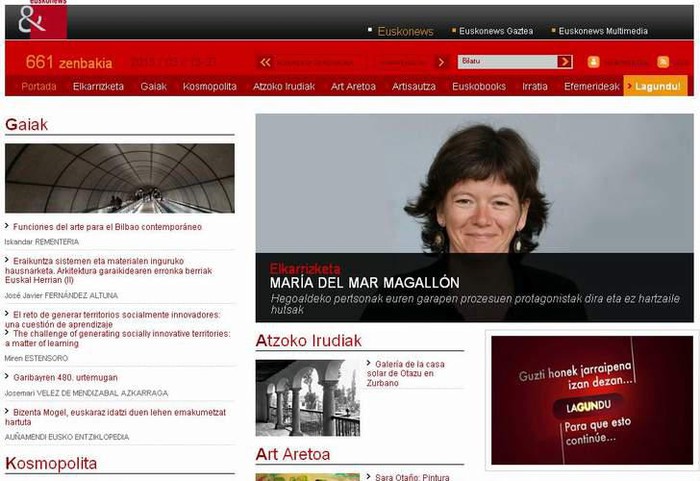This screenshot has height=481, width=700.
Task: Open the Garibayren 480. urtemugan article
Action: (x=65, y=377)
